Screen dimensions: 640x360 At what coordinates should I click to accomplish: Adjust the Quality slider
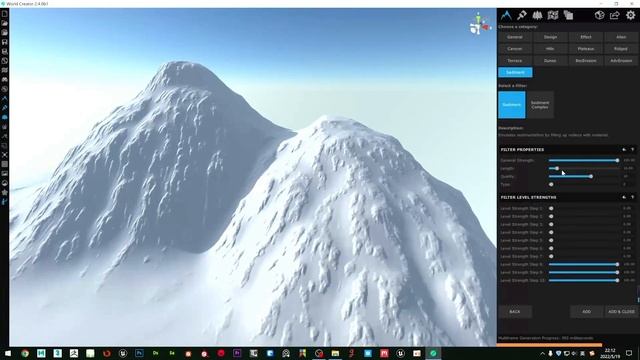tap(583, 176)
